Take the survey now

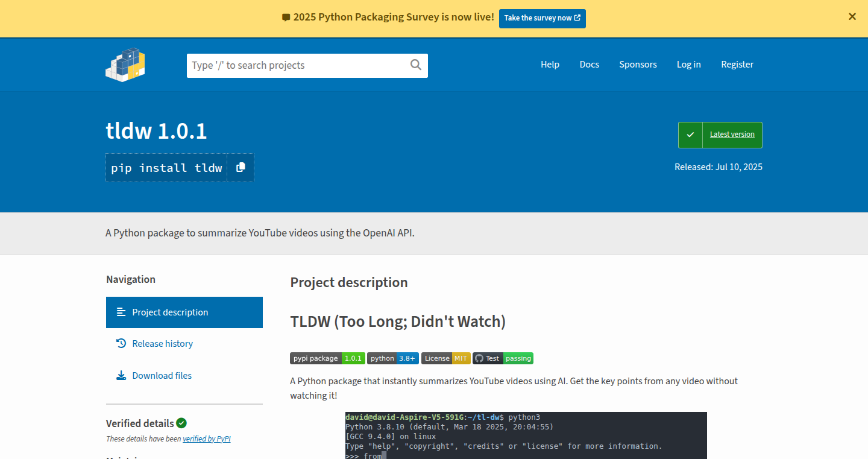click(542, 18)
